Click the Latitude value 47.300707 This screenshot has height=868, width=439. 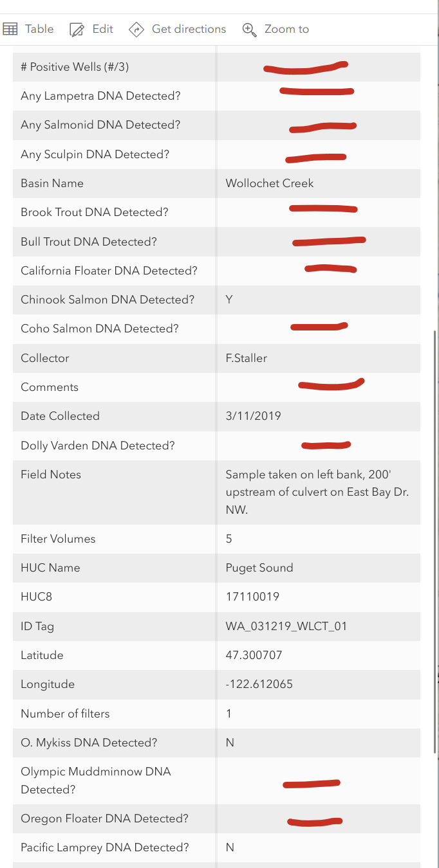pyautogui.click(x=256, y=655)
